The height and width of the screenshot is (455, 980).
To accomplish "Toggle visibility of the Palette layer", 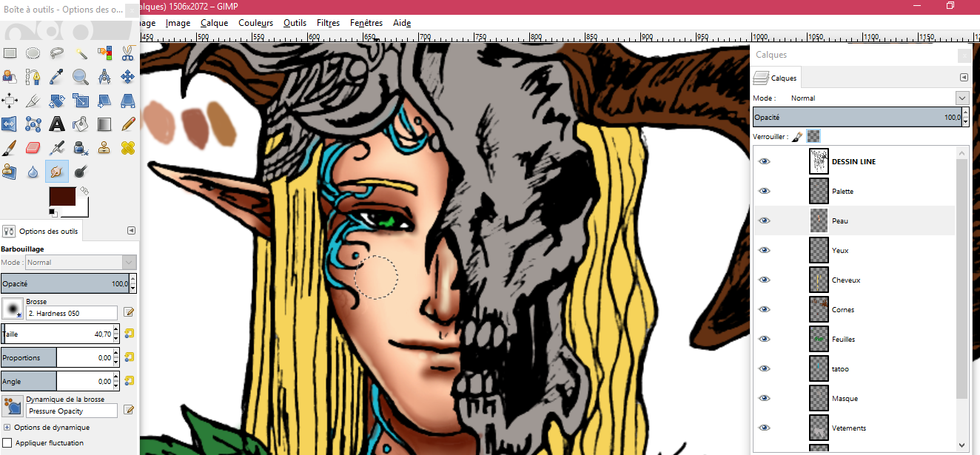I will 765,191.
